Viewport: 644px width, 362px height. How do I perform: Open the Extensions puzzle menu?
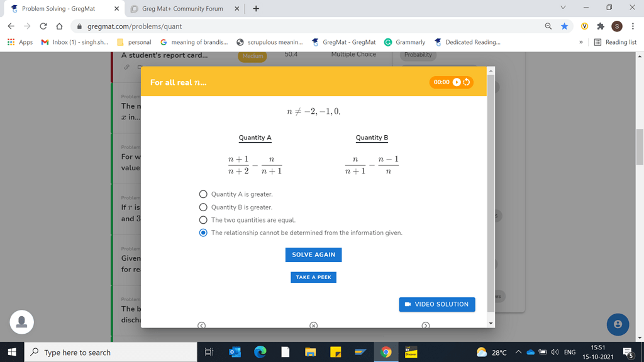coord(601,26)
